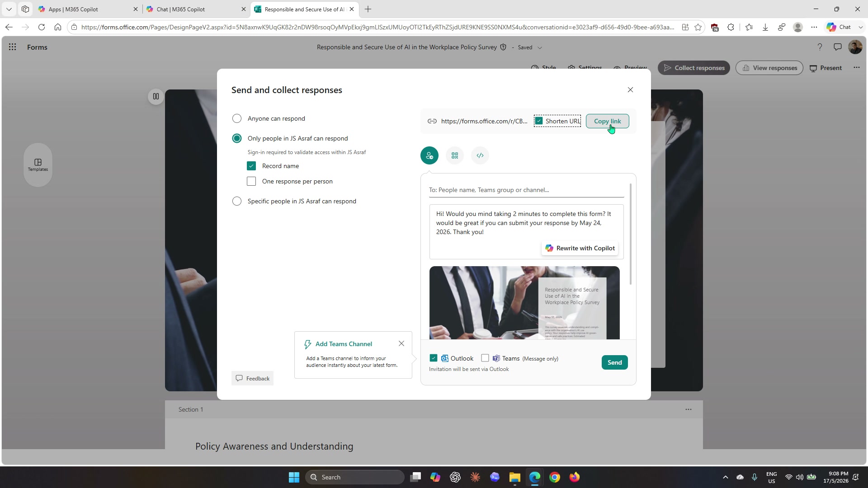Open the comments icon in Forms header
Screen dimensions: 868x488
click(x=837, y=47)
